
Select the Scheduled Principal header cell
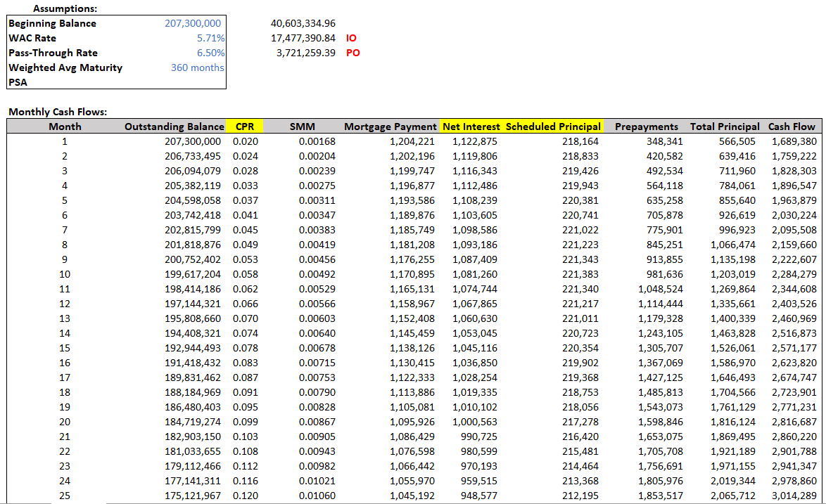point(553,127)
